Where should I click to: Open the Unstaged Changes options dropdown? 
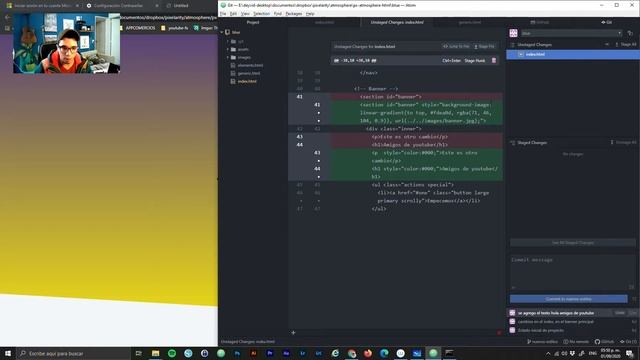coord(607,44)
